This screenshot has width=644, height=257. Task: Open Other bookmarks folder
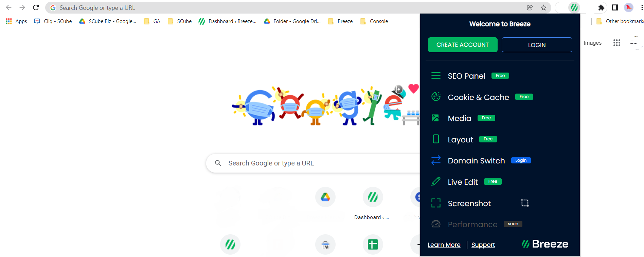tap(620, 21)
